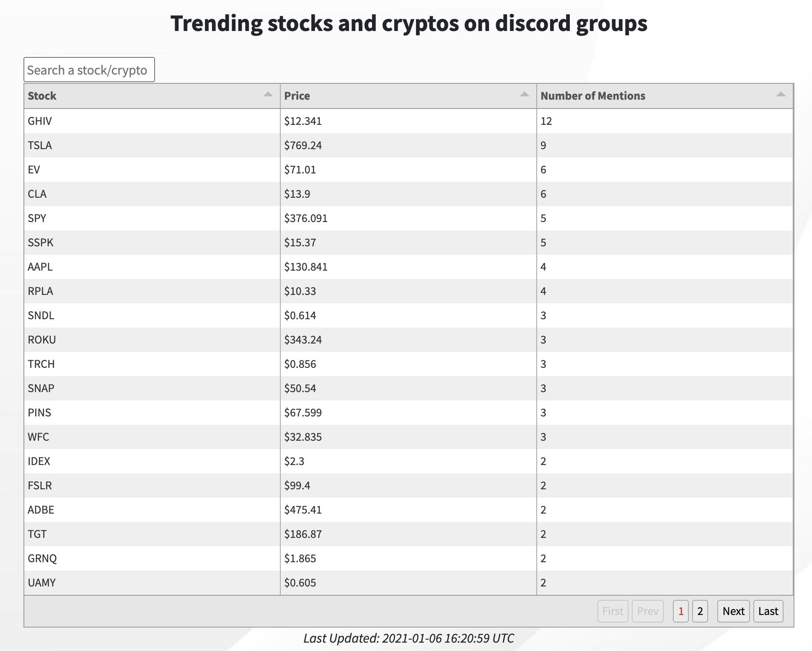The image size is (812, 651).
Task: Select the SNDL ticker cell
Action: coord(152,315)
